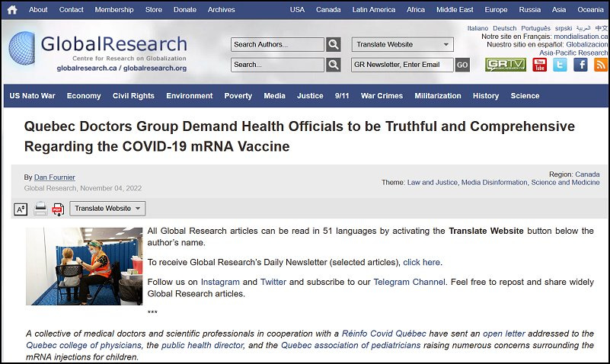Screen dimensions: 610x364
Task: Open the Instagram link in article
Action: [220, 283]
